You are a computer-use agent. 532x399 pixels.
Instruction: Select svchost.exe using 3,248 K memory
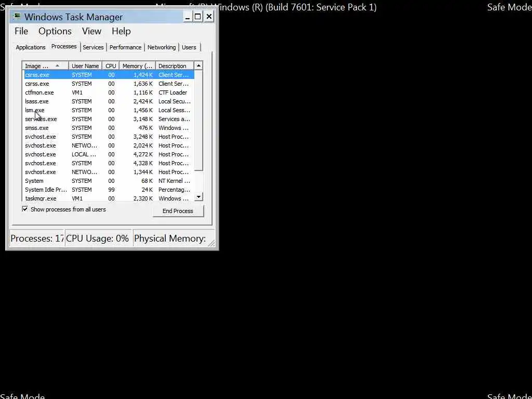coord(109,137)
